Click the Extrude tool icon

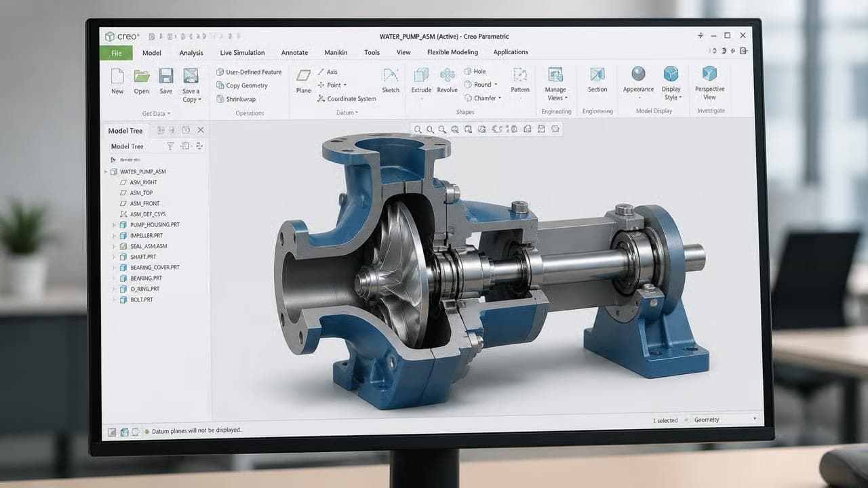(421, 75)
